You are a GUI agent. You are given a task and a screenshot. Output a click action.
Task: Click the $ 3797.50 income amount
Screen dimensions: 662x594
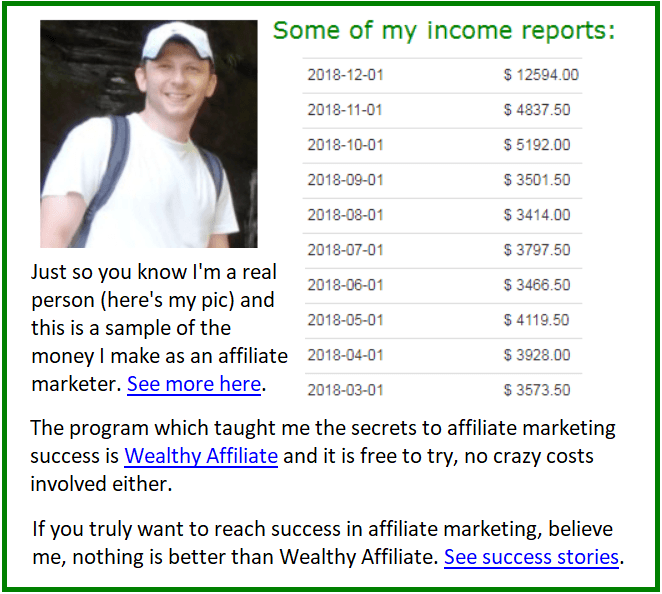point(537,250)
